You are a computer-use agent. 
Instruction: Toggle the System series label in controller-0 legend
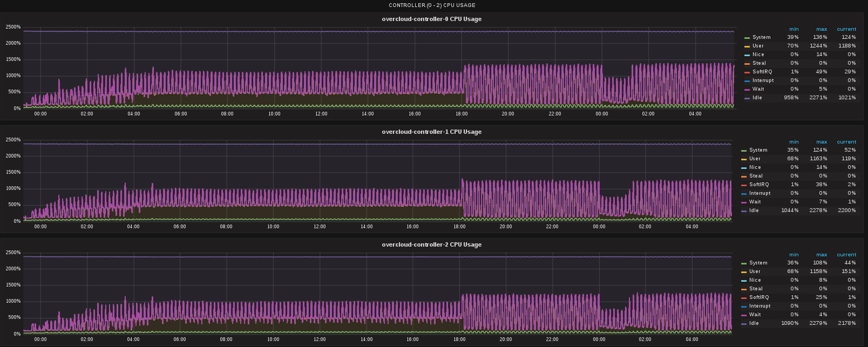pyautogui.click(x=761, y=37)
